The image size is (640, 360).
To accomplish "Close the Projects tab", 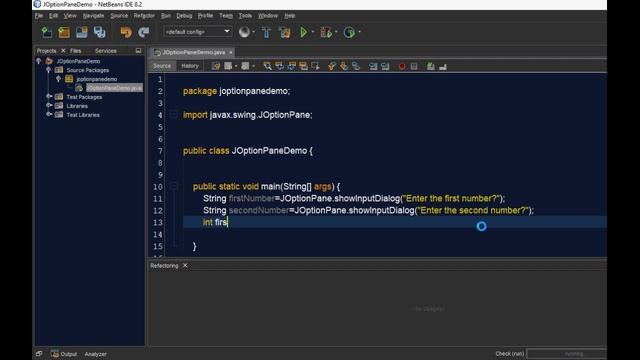I will click(63, 51).
